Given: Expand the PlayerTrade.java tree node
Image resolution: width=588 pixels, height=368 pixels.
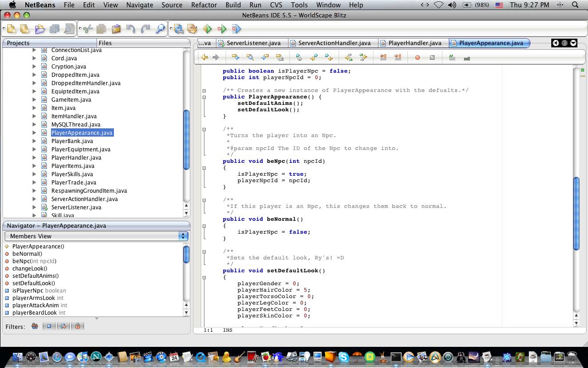Looking at the screenshot, I should point(34,183).
